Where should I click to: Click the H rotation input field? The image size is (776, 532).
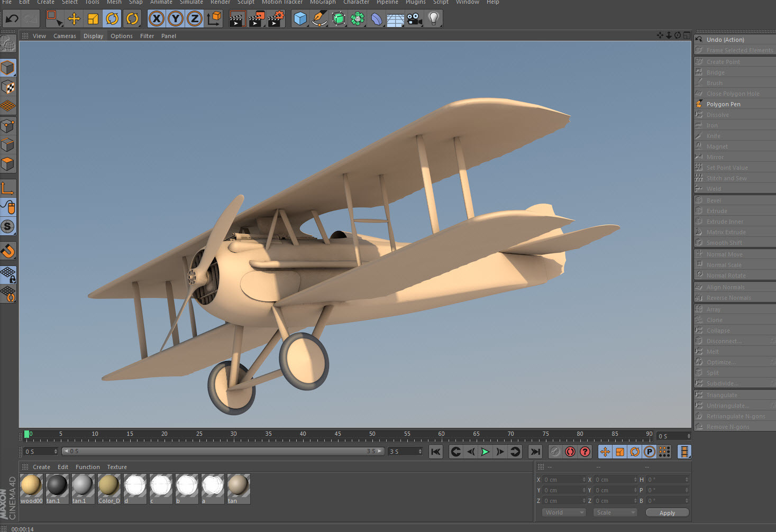(x=668, y=480)
